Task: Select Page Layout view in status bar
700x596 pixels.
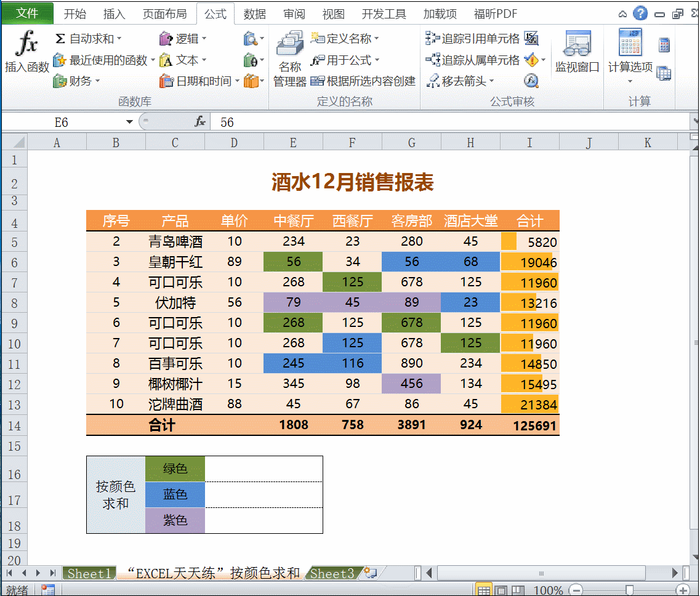Action: [x=501, y=590]
